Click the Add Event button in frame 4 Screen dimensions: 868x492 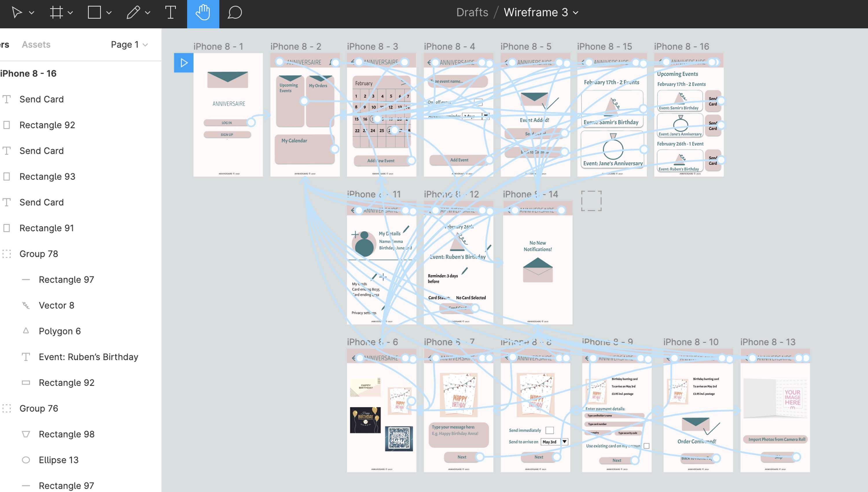(x=459, y=160)
